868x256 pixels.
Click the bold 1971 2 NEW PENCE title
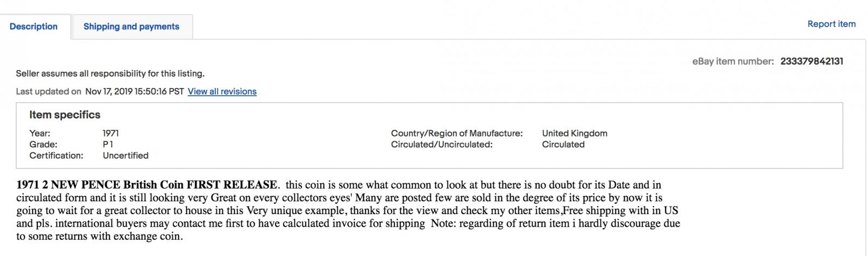pos(147,185)
